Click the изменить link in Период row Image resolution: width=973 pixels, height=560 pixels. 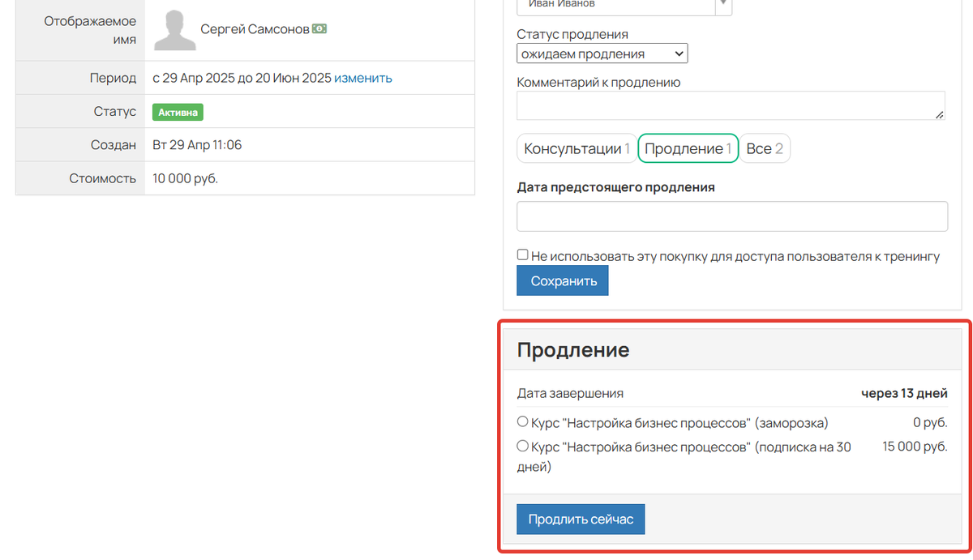(363, 79)
